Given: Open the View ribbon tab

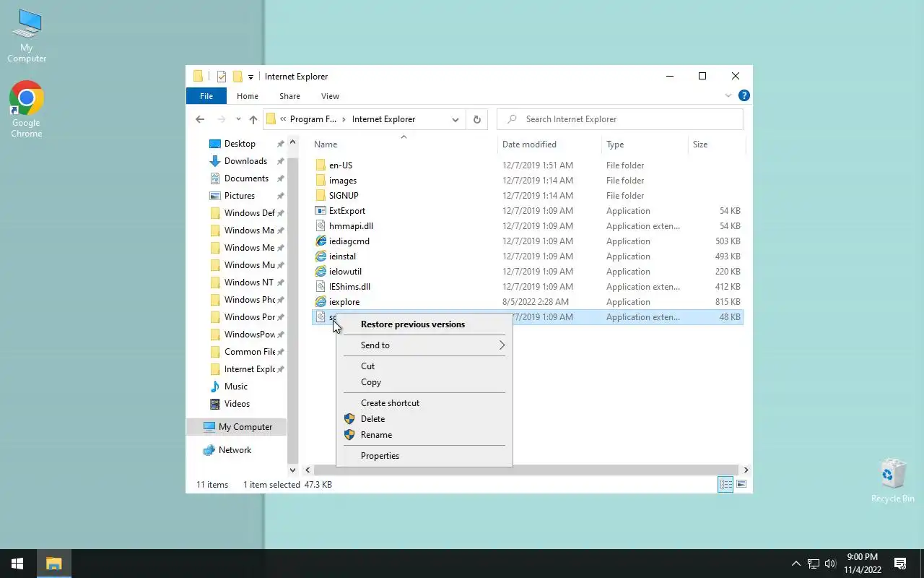Looking at the screenshot, I should (x=330, y=96).
